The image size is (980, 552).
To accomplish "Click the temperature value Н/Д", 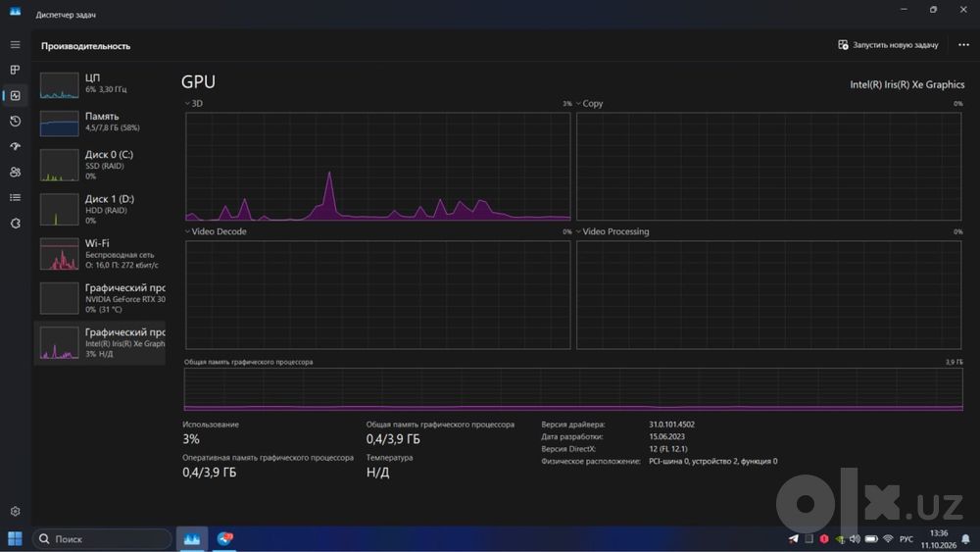I will click(377, 473).
